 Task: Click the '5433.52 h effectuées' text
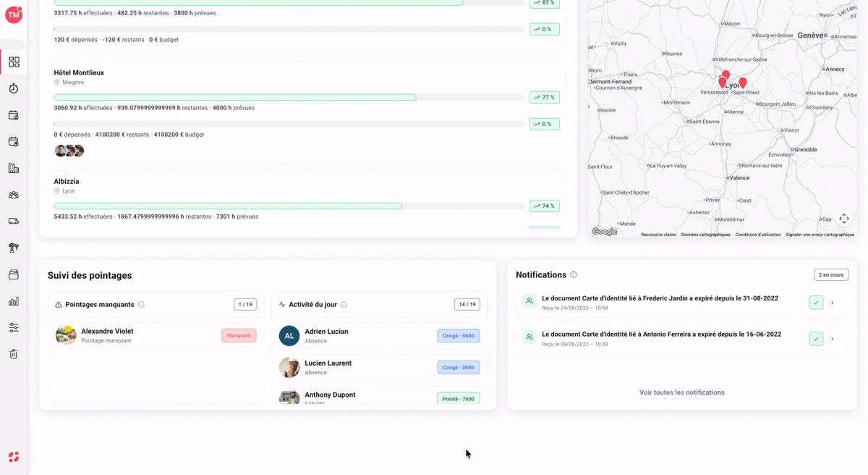(x=83, y=217)
